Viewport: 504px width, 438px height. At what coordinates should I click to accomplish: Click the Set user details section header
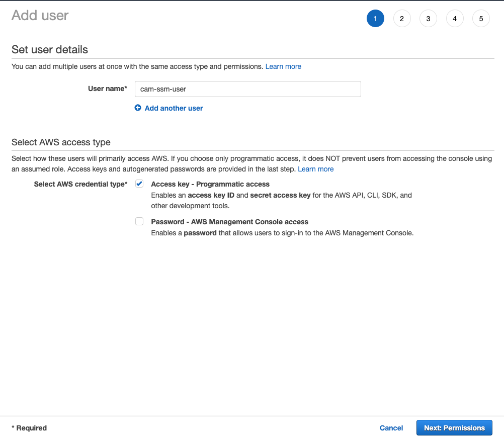click(49, 50)
